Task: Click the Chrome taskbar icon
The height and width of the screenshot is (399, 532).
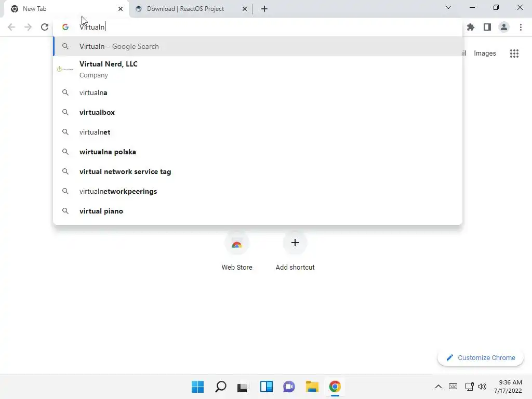Action: (x=335, y=387)
